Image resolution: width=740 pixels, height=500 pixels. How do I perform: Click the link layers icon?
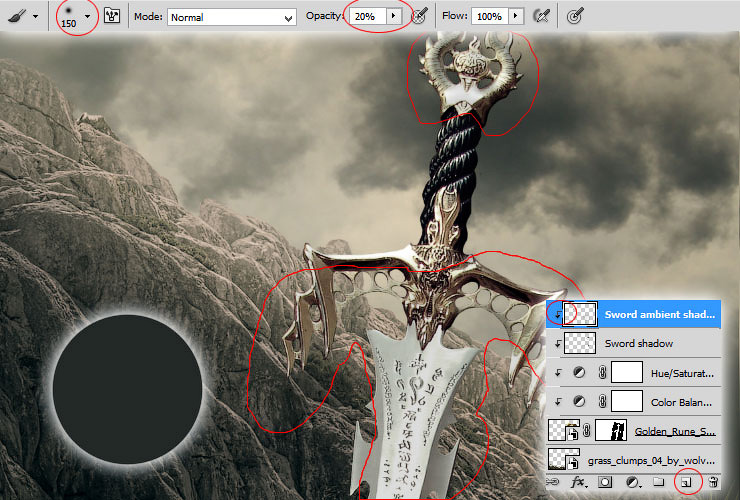point(553,482)
